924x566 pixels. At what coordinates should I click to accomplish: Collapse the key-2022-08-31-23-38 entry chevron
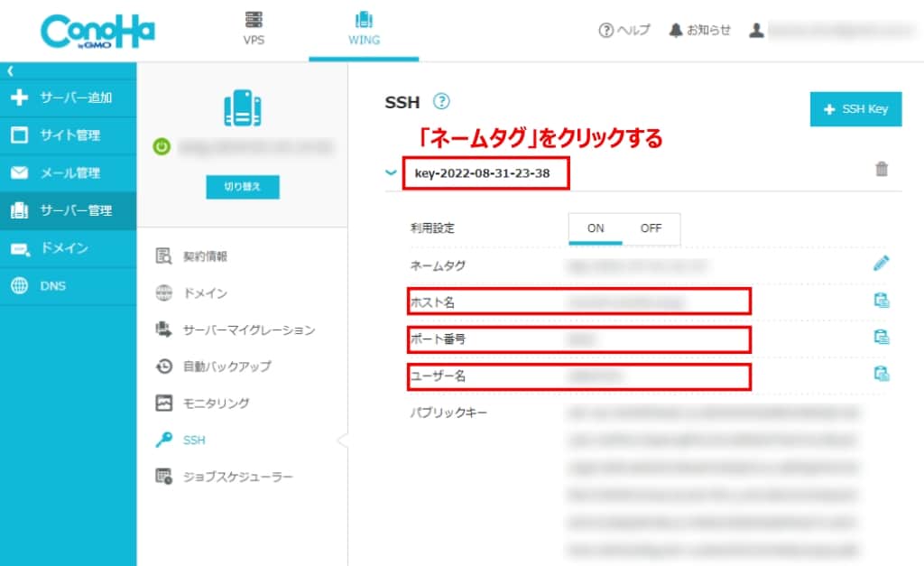(391, 172)
